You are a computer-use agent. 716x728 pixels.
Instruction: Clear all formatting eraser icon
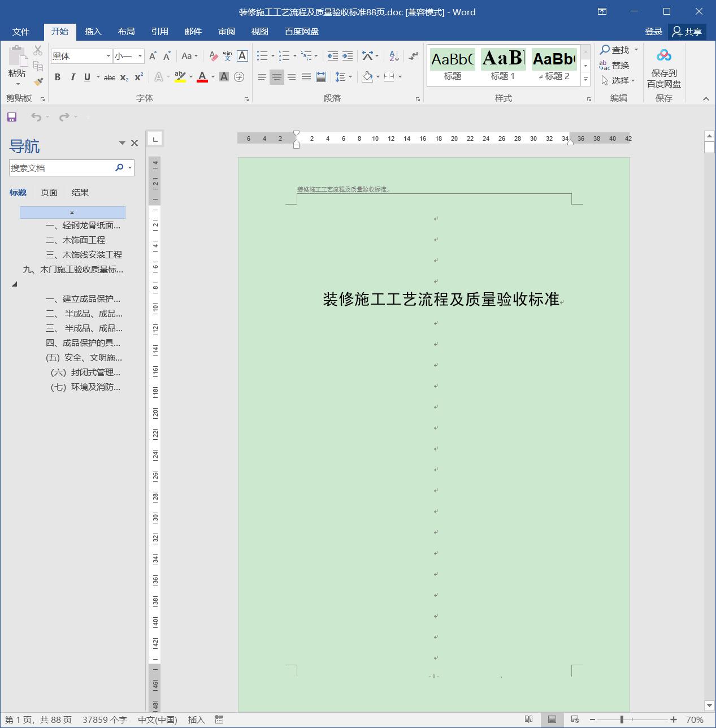point(213,56)
